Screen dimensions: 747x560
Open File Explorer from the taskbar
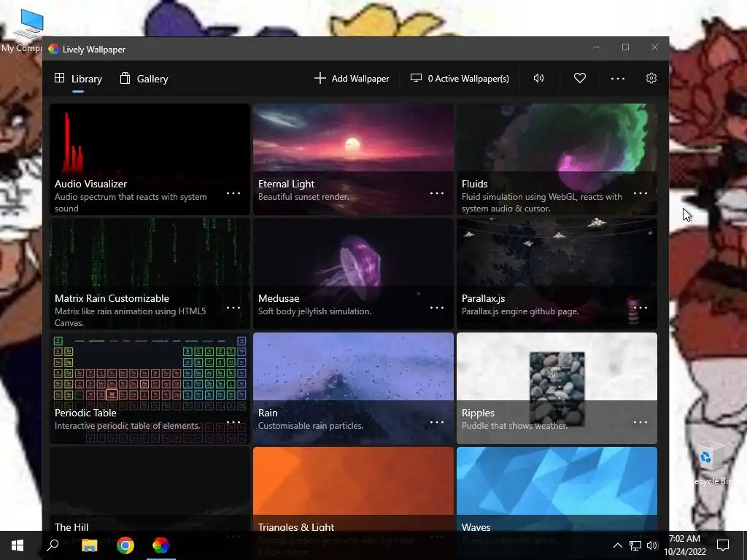(x=89, y=545)
